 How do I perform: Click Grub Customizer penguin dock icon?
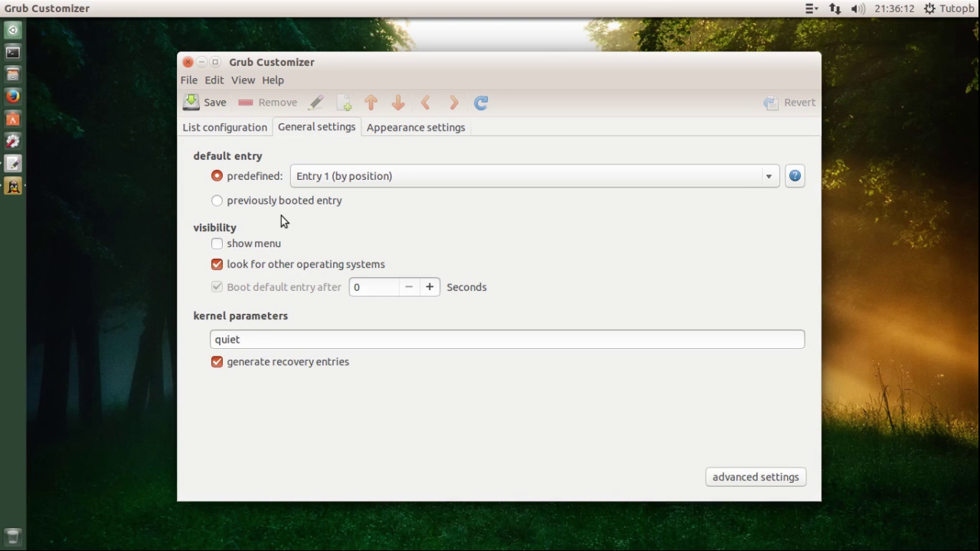tap(13, 186)
